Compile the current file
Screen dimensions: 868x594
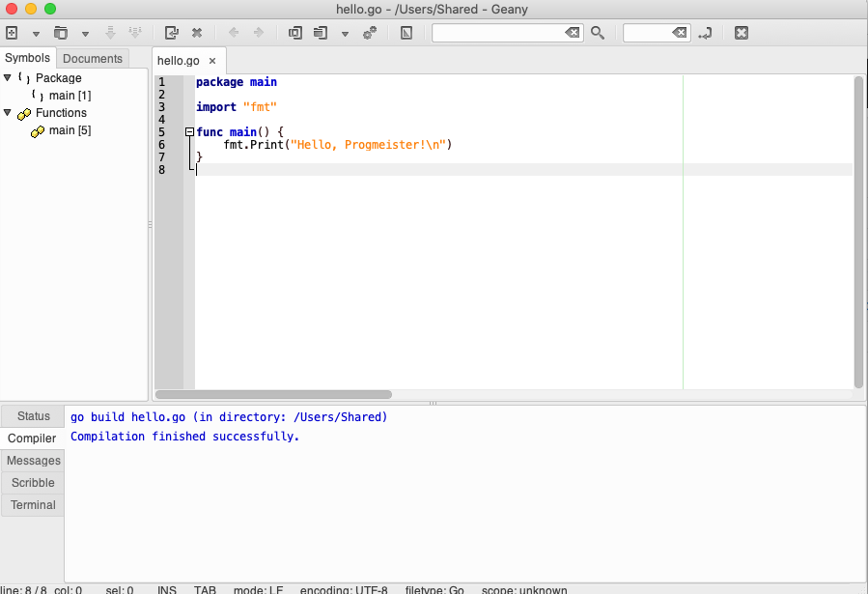(x=295, y=33)
